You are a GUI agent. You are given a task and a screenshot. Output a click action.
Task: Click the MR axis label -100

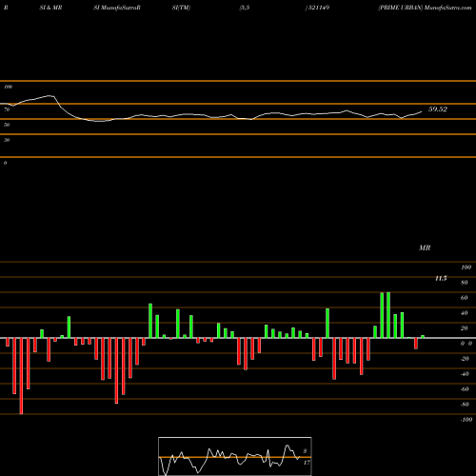[x=466, y=420]
